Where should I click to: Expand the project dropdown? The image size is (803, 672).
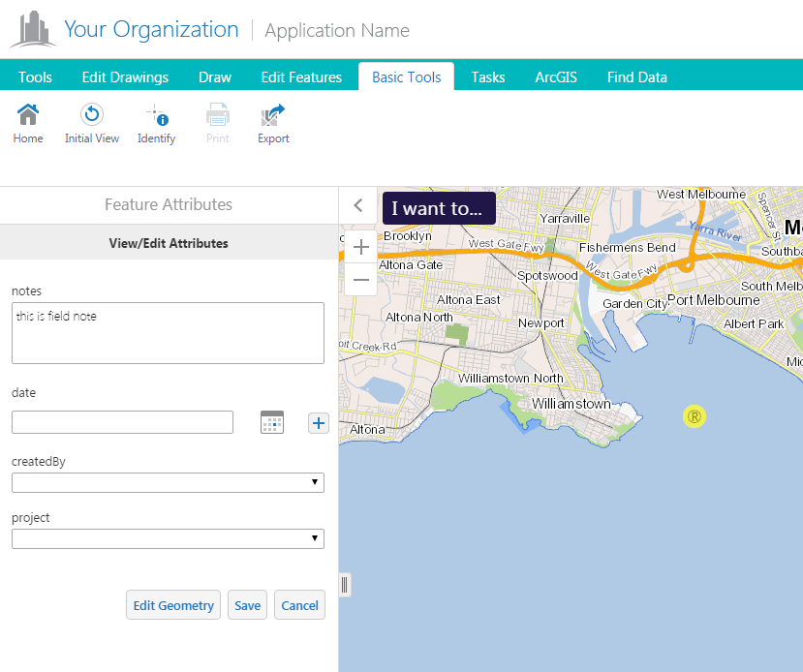[168, 539]
